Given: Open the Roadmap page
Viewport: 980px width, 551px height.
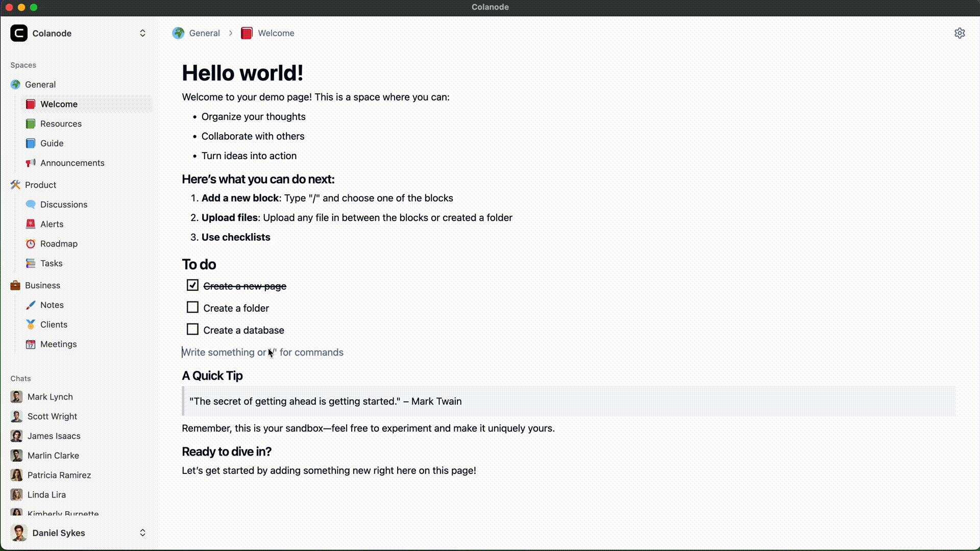Looking at the screenshot, I should 59,243.
